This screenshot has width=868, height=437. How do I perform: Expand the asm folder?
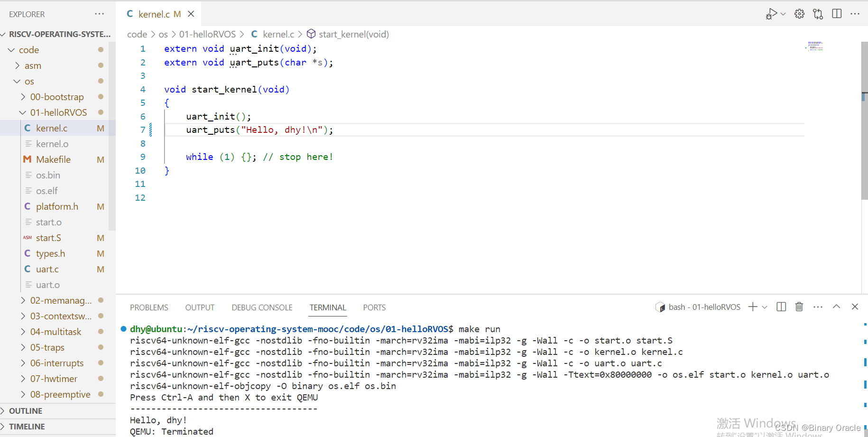[x=58, y=65]
